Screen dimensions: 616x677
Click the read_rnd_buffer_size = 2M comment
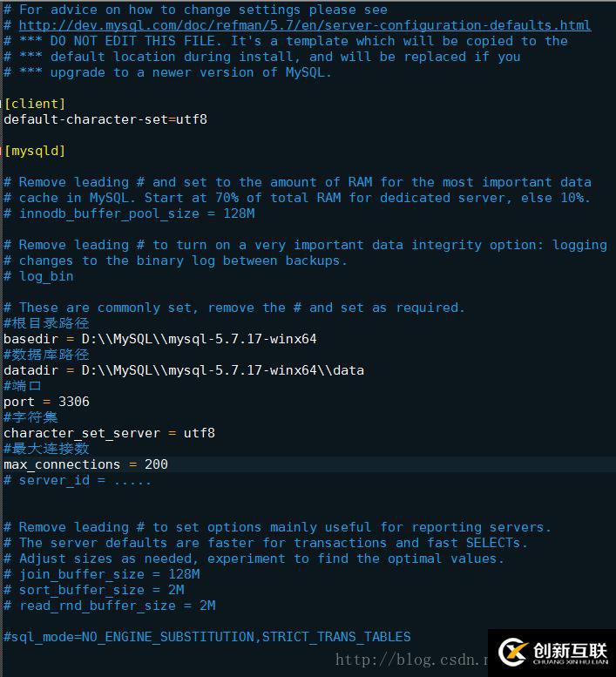(110, 606)
